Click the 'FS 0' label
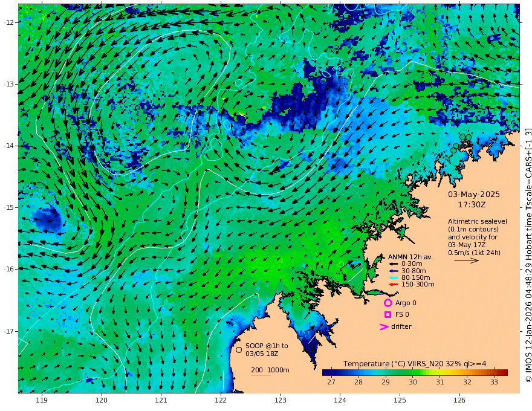532x411 pixels. coord(402,315)
